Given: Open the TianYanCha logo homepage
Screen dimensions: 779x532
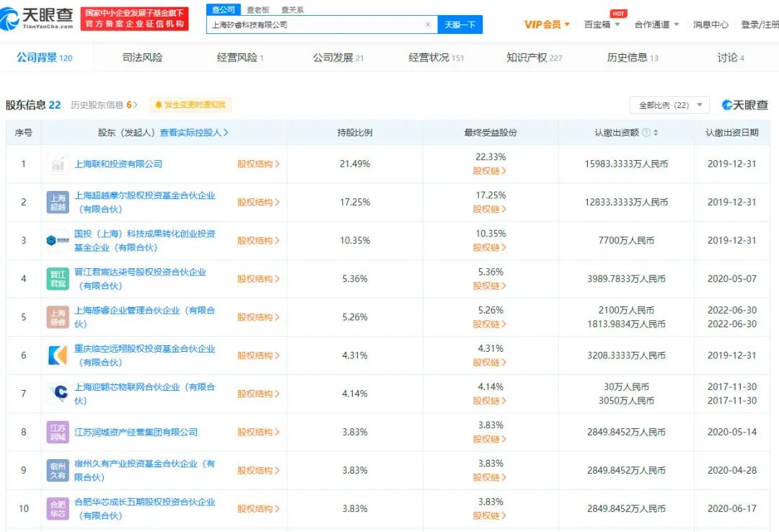Looking at the screenshot, I should point(37,18).
